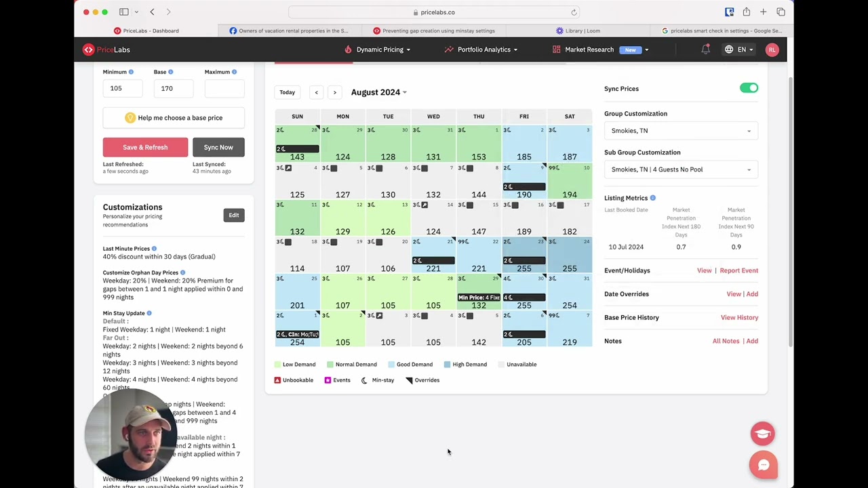Turn off the Sync Prices switch

tap(749, 88)
